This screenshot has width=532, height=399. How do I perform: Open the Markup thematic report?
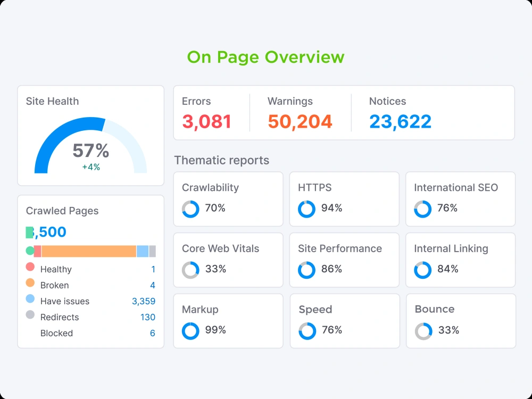click(228, 321)
